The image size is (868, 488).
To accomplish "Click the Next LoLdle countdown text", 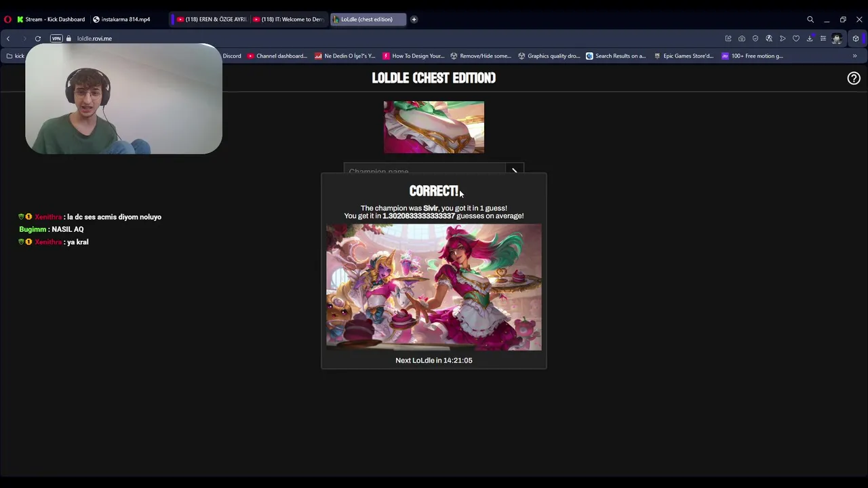I will click(x=434, y=361).
